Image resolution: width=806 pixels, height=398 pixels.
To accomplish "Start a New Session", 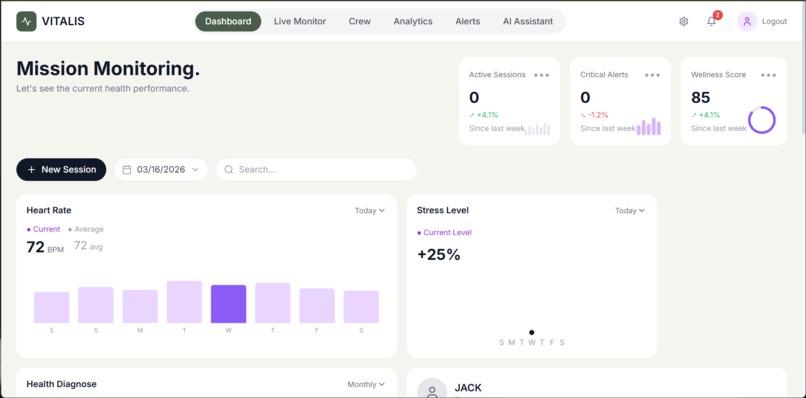I will pos(61,170).
